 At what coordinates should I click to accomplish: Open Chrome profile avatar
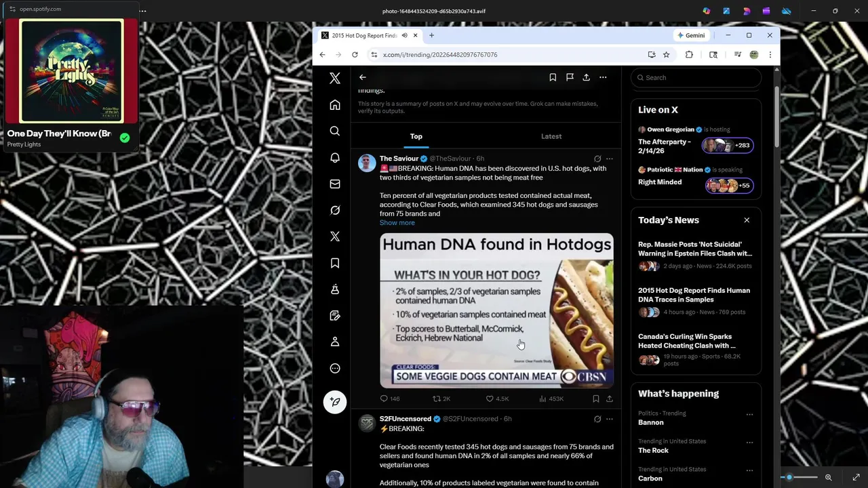point(754,54)
